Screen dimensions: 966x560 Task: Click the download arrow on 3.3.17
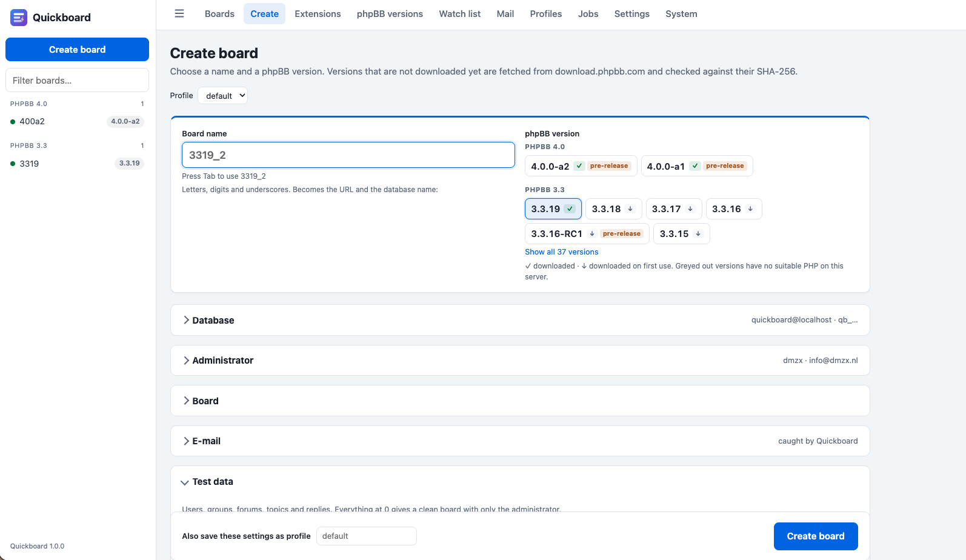pyautogui.click(x=690, y=209)
